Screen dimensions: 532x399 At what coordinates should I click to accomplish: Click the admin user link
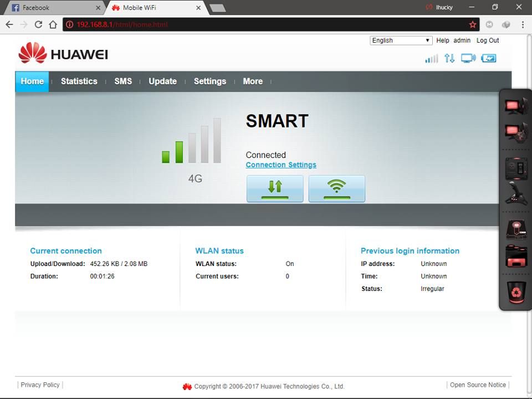(462, 40)
